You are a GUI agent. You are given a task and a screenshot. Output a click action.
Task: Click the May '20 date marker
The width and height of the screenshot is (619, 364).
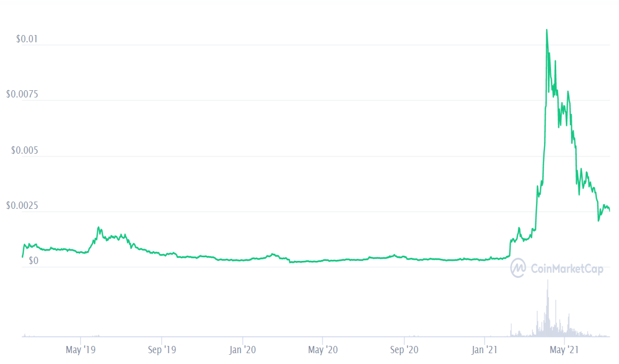point(322,350)
